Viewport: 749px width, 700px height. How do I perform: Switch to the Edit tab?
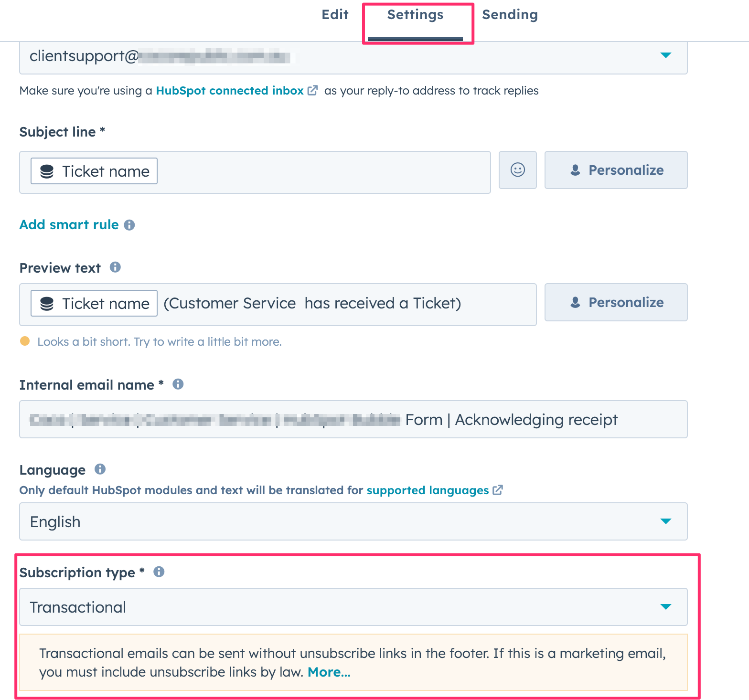click(x=335, y=15)
